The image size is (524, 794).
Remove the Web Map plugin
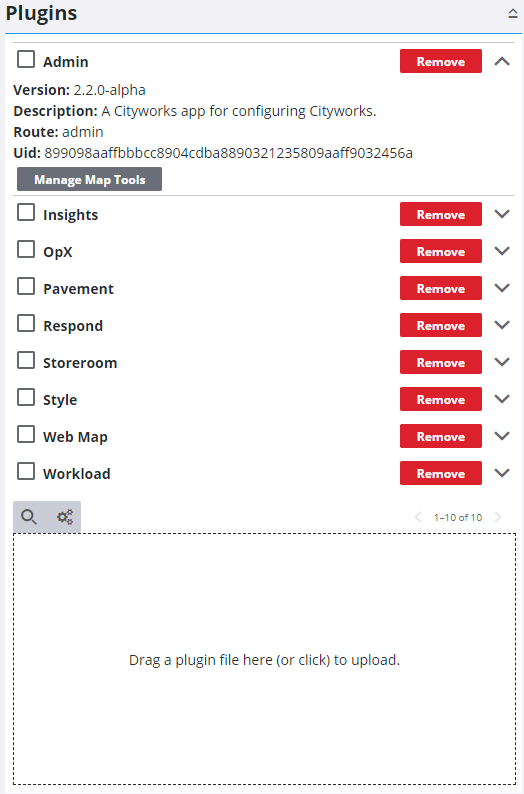click(x=440, y=436)
